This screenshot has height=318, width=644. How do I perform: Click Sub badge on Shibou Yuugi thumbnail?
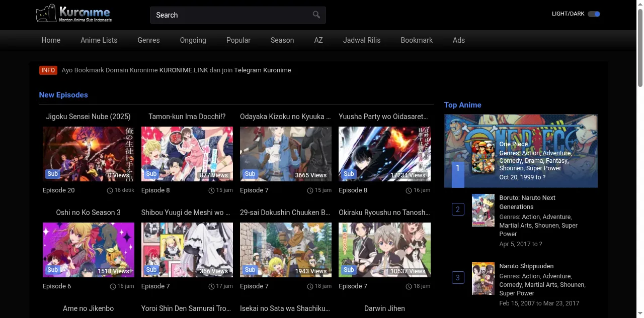coord(151,270)
